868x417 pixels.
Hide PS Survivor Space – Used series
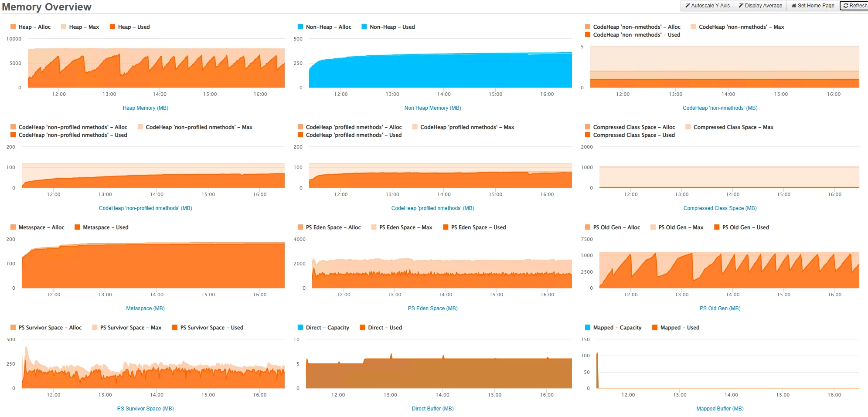(208, 328)
